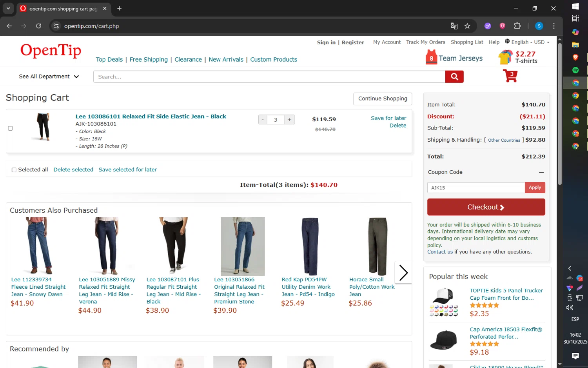
Task: Click the Checkout button
Action: pos(486,207)
